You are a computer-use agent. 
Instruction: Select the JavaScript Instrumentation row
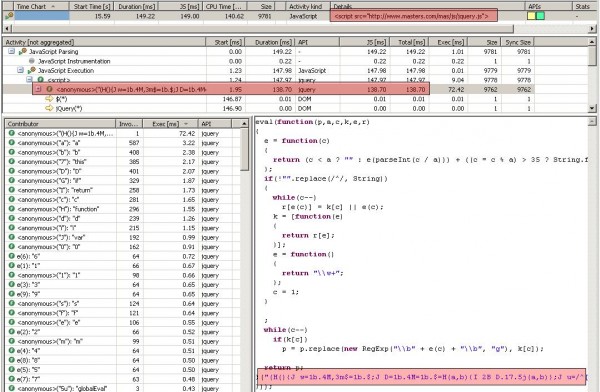tap(269, 61)
